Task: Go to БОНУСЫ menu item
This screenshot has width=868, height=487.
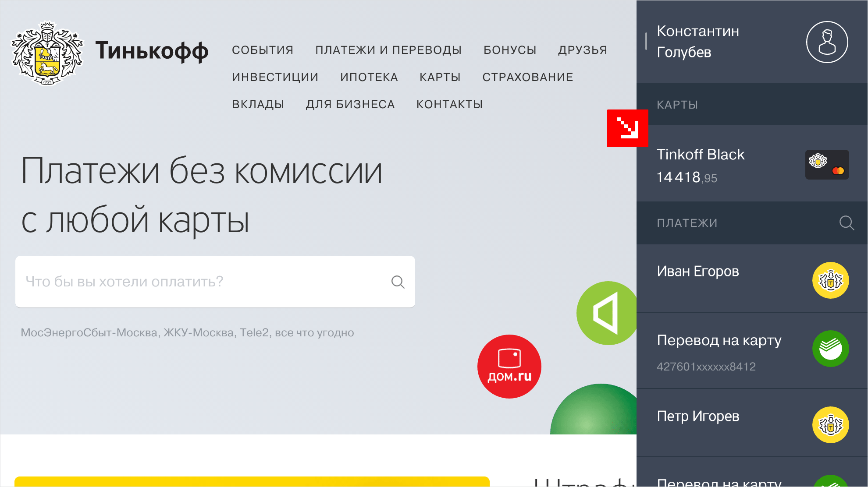Action: 510,50
